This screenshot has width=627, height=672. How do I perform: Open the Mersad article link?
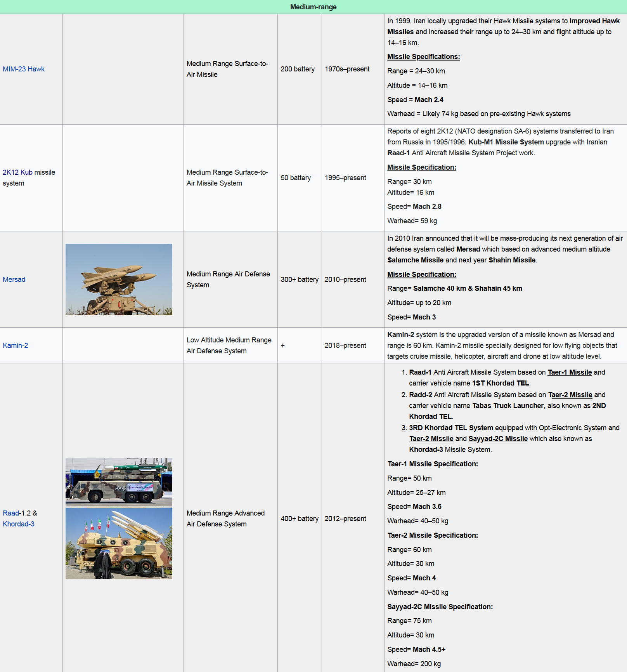click(x=14, y=280)
